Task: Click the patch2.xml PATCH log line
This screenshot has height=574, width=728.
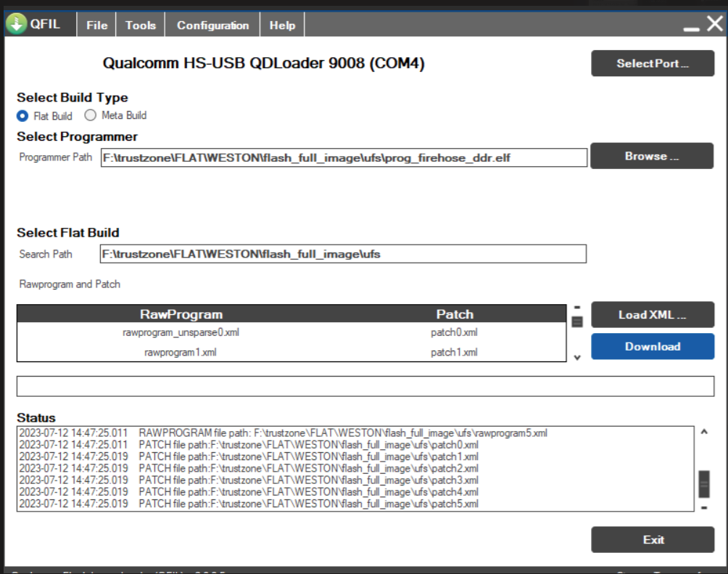Action: (x=249, y=469)
